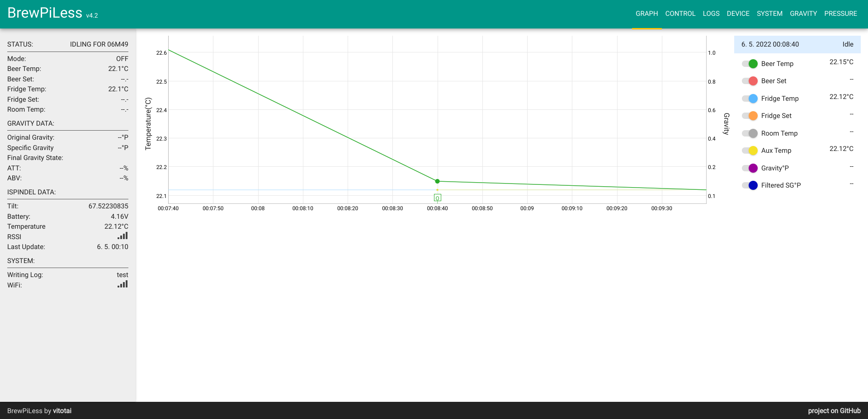The width and height of the screenshot is (868, 419).
Task: Click the 00:08:40 time axis label
Action: pos(437,208)
